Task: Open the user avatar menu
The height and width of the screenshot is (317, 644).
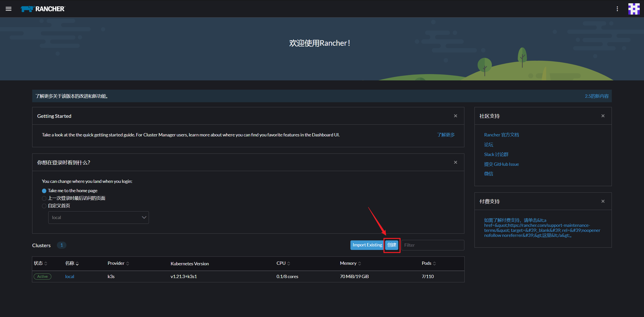Action: coord(634,9)
